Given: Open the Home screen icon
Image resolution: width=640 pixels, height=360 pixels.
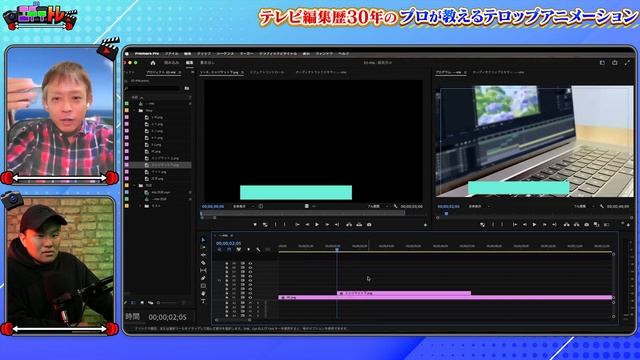Looking at the screenshot, I should tap(153, 63).
